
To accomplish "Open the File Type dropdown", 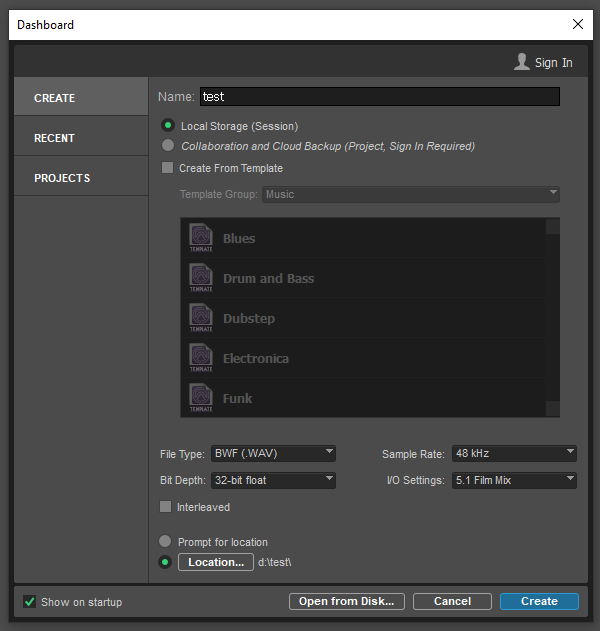I will [x=273, y=454].
